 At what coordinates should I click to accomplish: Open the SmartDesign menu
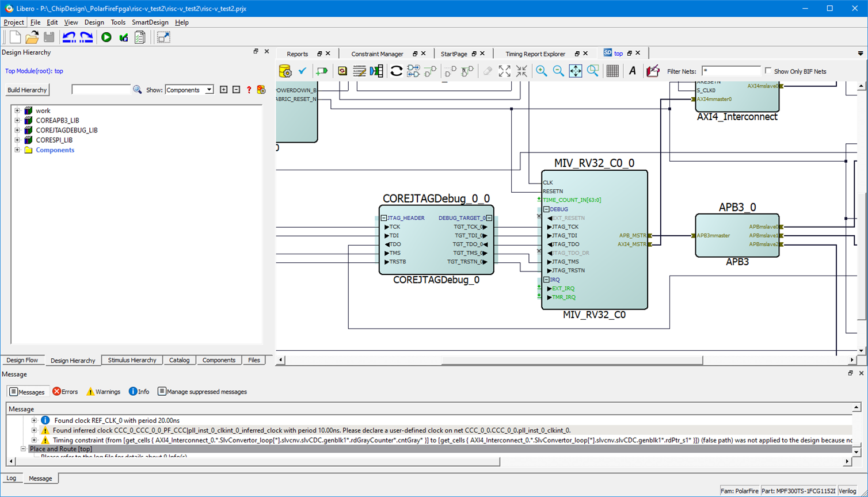pos(150,22)
